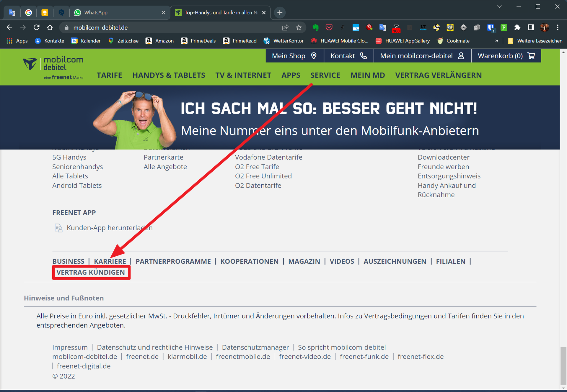
Task: Open the TARIFE menu
Action: pos(109,75)
